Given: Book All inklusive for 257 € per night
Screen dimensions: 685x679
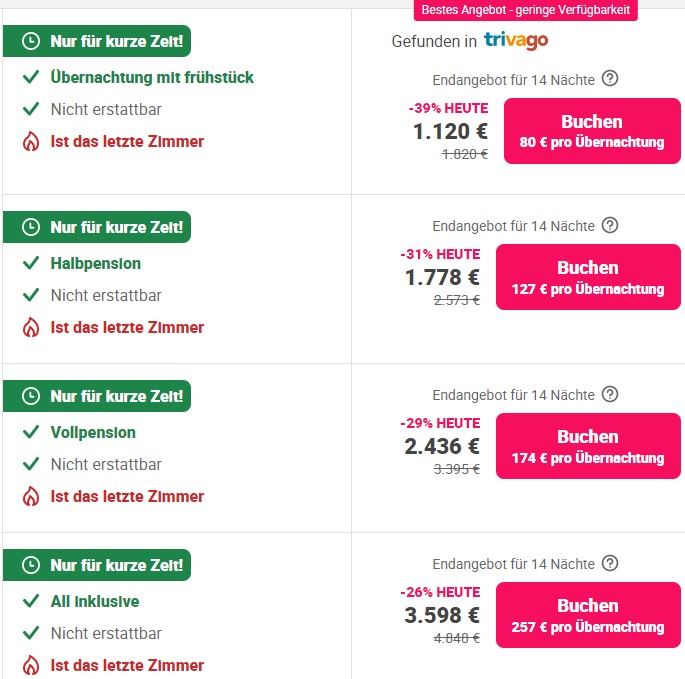Looking at the screenshot, I should (588, 615).
